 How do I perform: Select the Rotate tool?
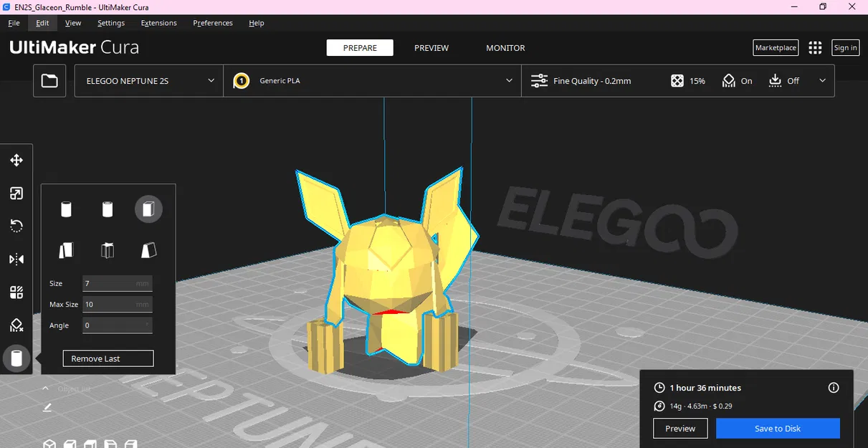pos(16,226)
